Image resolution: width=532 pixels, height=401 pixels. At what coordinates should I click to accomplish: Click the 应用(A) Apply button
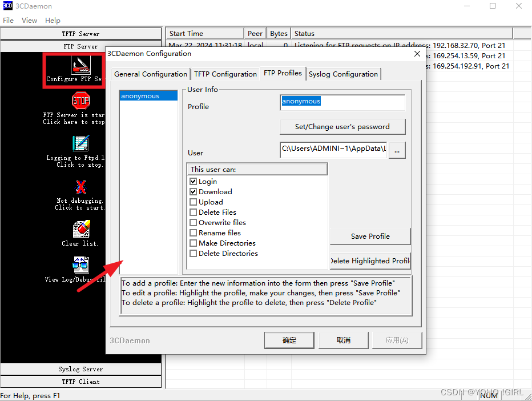point(397,340)
